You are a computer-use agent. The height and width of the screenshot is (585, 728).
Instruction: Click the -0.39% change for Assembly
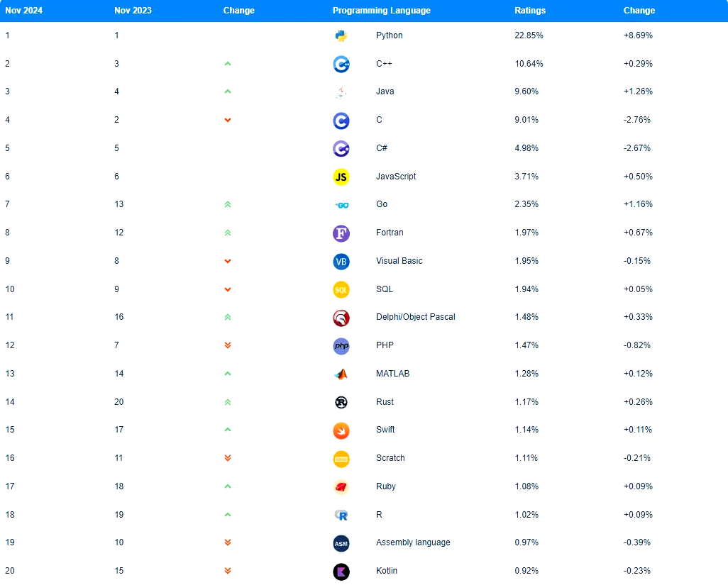click(637, 542)
